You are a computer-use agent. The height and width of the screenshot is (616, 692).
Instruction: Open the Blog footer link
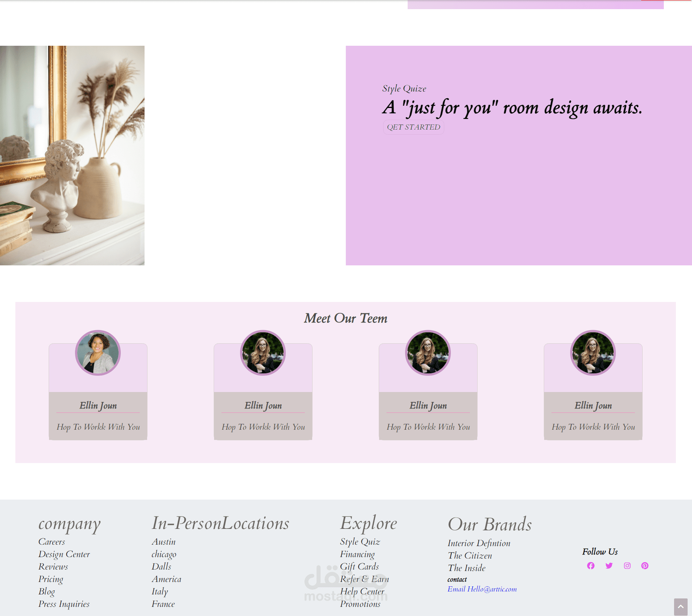click(x=46, y=591)
